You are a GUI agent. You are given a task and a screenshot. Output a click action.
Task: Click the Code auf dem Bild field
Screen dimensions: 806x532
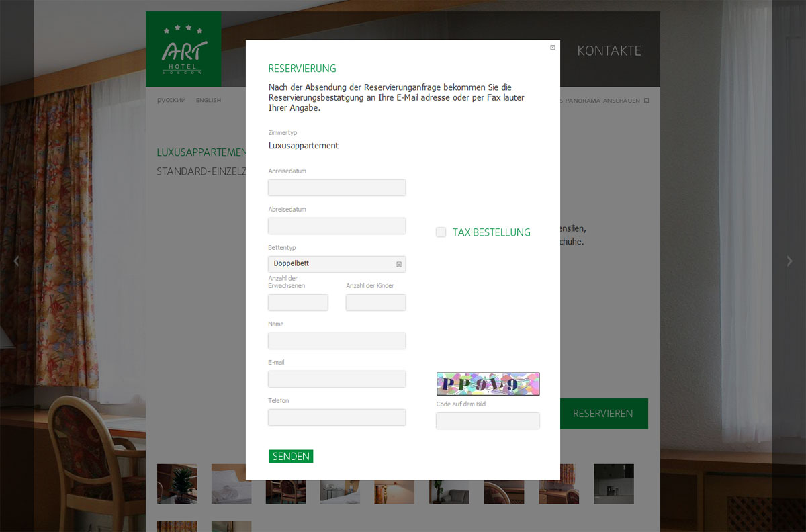[488, 420]
